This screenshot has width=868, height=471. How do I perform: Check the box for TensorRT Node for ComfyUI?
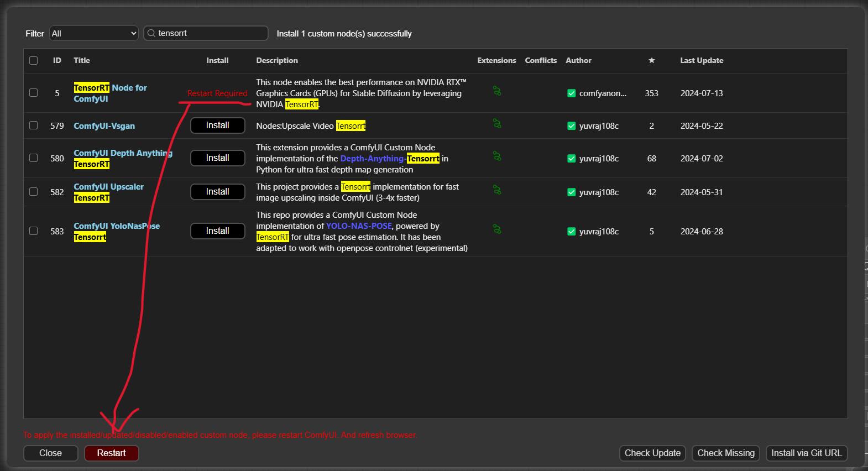pos(34,92)
